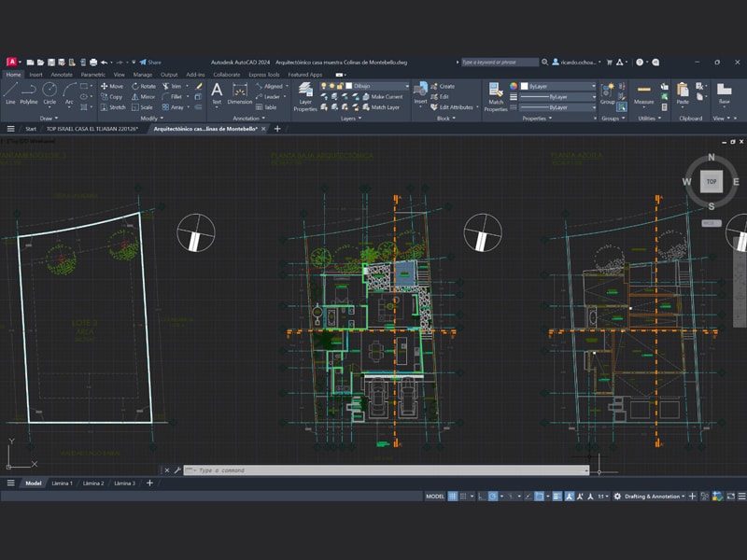Toggle layer freeze sun icon for Dibujo
747x560 pixels.
click(x=331, y=86)
